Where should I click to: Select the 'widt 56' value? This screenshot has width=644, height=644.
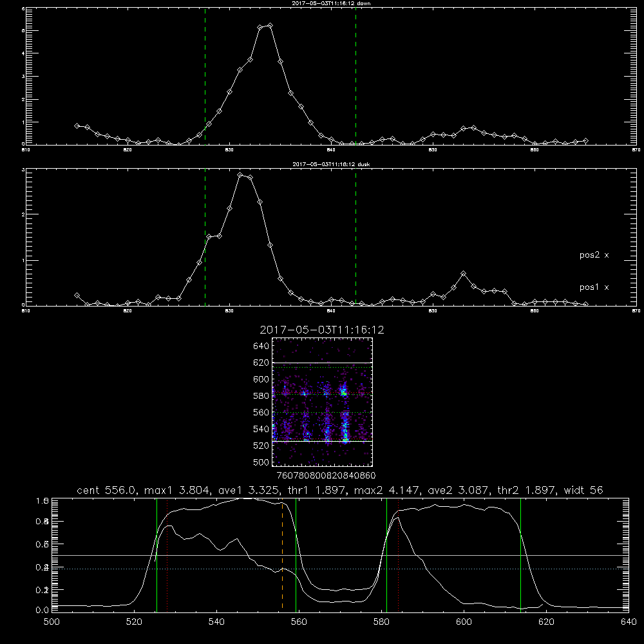coord(583,490)
